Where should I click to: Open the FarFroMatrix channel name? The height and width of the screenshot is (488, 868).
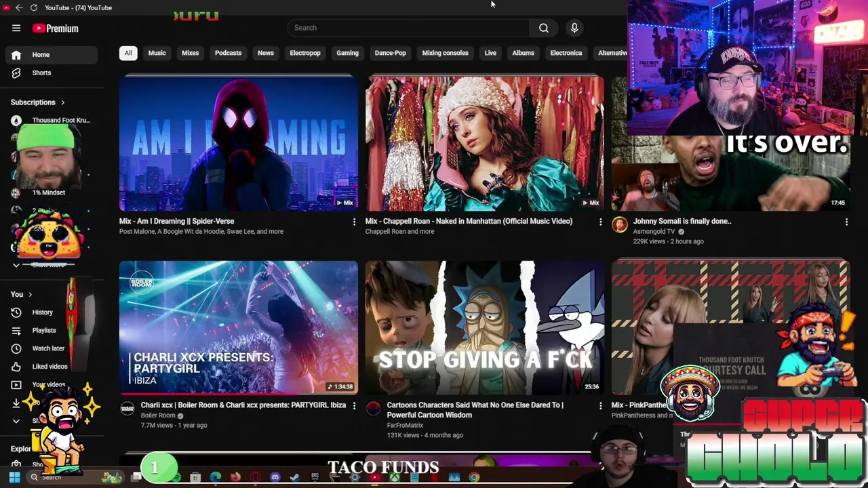(x=405, y=425)
